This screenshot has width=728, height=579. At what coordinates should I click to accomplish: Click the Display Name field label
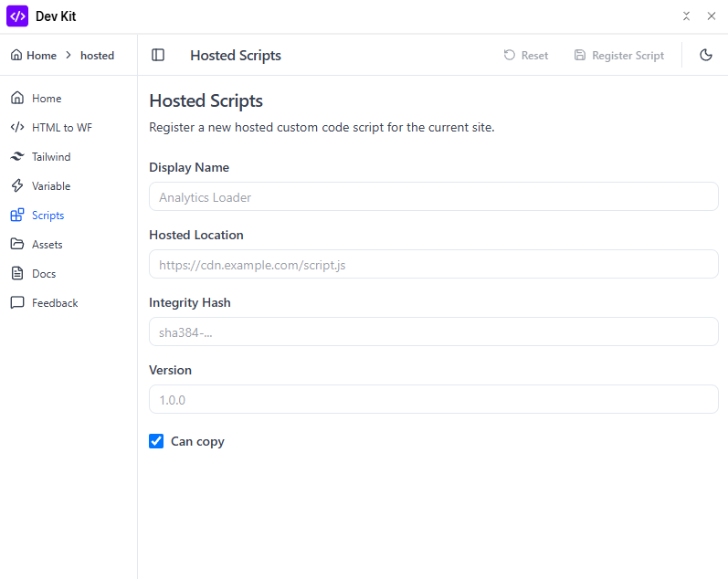pyautogui.click(x=189, y=168)
